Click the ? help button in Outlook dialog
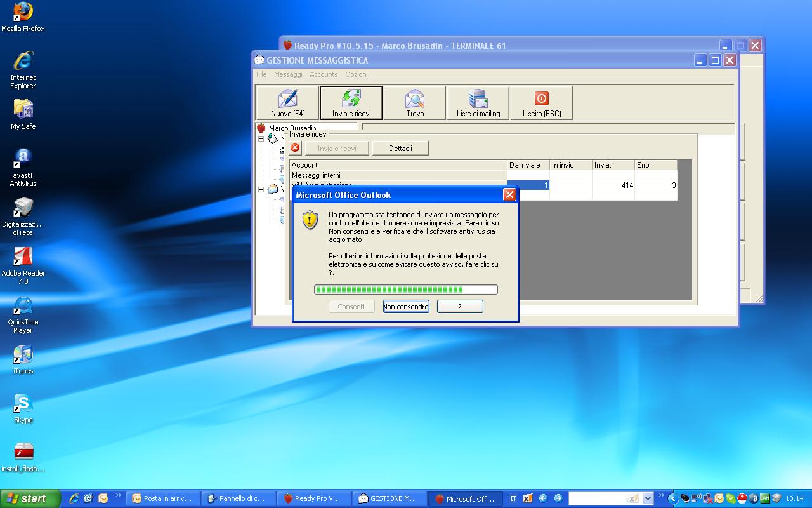The width and height of the screenshot is (812, 508). (460, 307)
